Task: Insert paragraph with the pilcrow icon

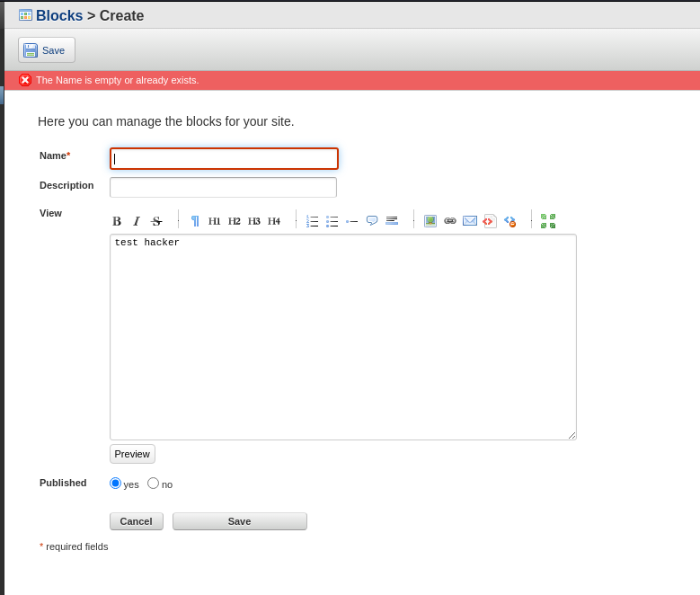Action: (x=195, y=221)
